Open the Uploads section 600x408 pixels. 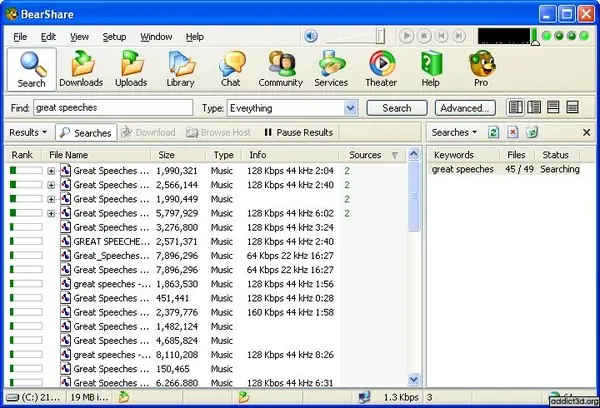[x=131, y=69]
